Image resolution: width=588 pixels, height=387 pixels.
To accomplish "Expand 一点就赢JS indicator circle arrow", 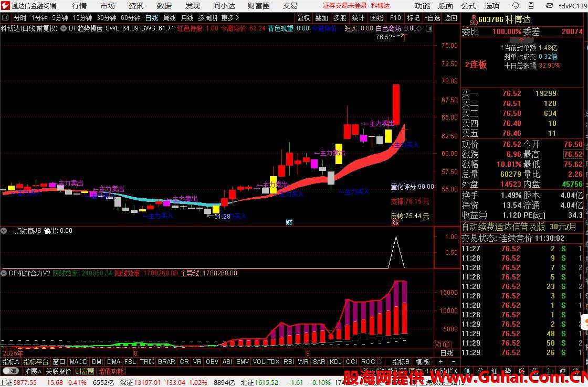I will click(4, 231).
